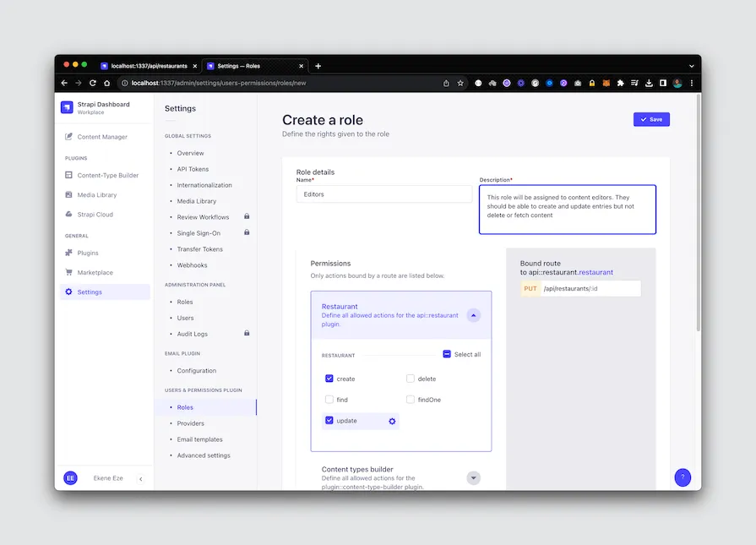Open the Content-Type Builder plugin
The height and width of the screenshot is (545, 756).
(x=107, y=176)
